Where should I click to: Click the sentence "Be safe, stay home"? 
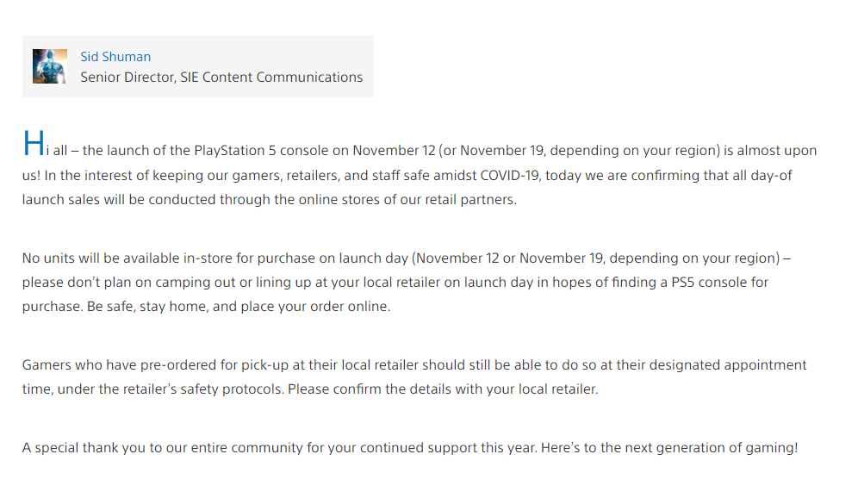(x=148, y=307)
